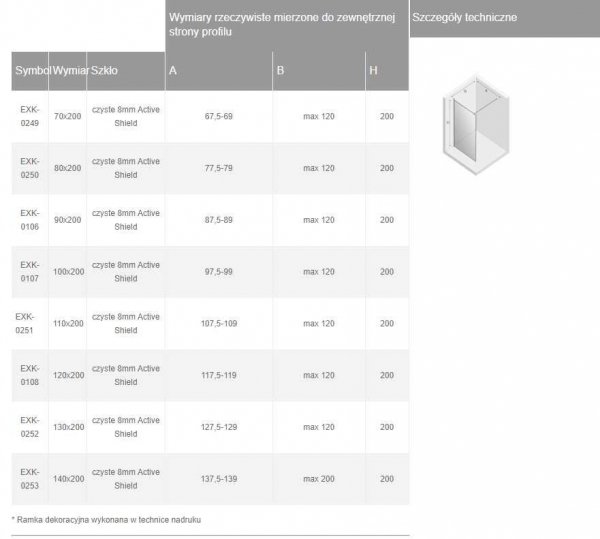
Task: Click the 67,5-69 value cell
Action: point(218,117)
